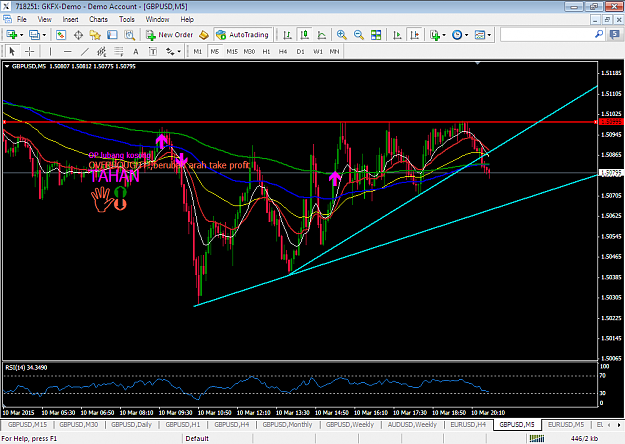The image size is (625, 444).
Task: Expand the Indicators dropdown arrow
Action: pos(444,35)
